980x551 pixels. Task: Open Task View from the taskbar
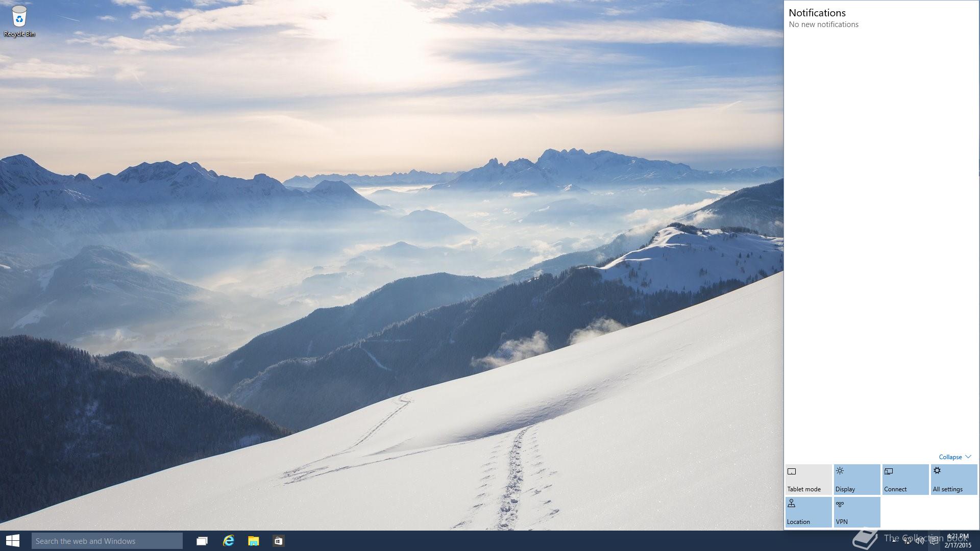[202, 541]
